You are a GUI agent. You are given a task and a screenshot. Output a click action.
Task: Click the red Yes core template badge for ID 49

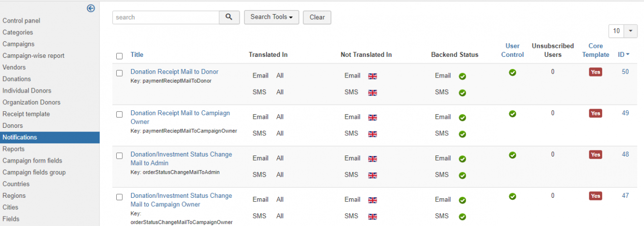(595, 113)
